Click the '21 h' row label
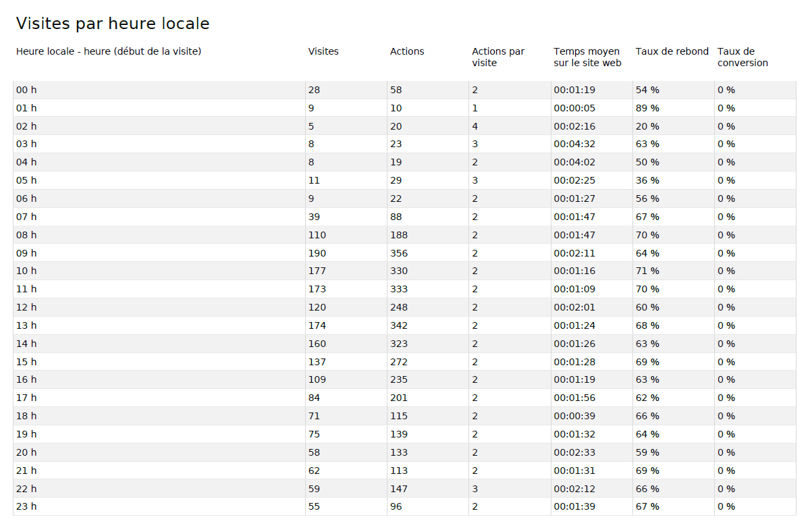 point(26,471)
